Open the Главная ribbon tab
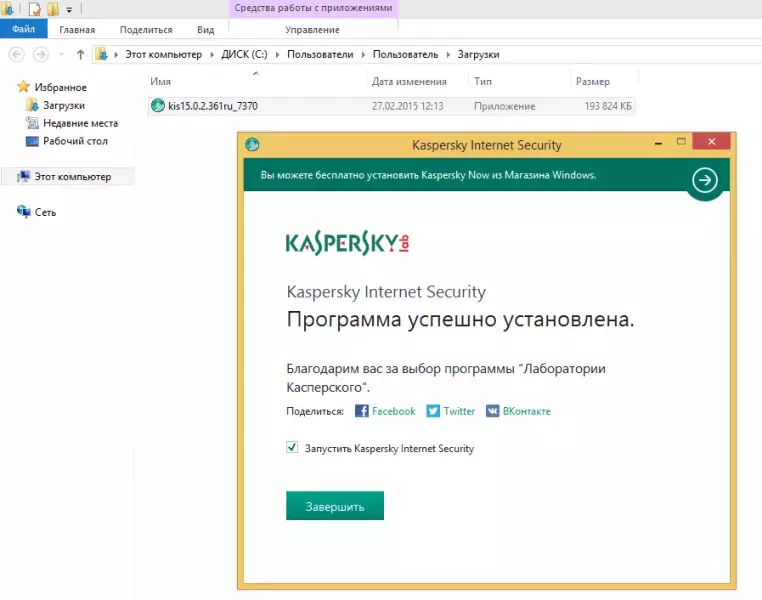This screenshot has width=762, height=600. click(77, 30)
